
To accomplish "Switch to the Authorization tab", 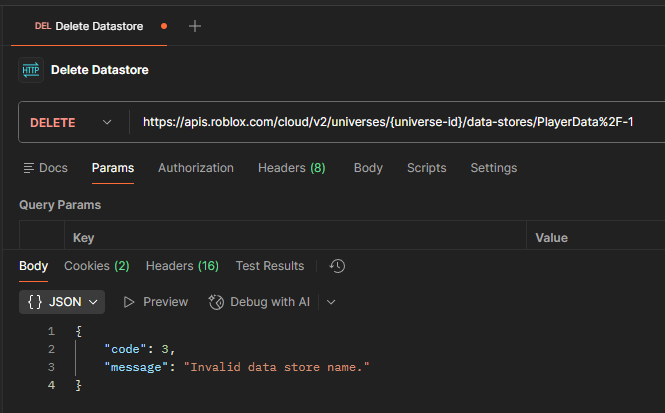I will point(196,168).
